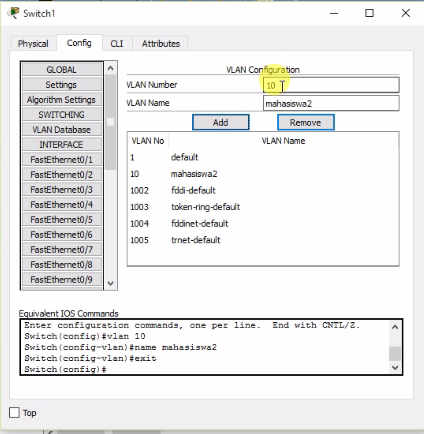Click the Remove VLAN button
The height and width of the screenshot is (434, 424).
coord(306,122)
